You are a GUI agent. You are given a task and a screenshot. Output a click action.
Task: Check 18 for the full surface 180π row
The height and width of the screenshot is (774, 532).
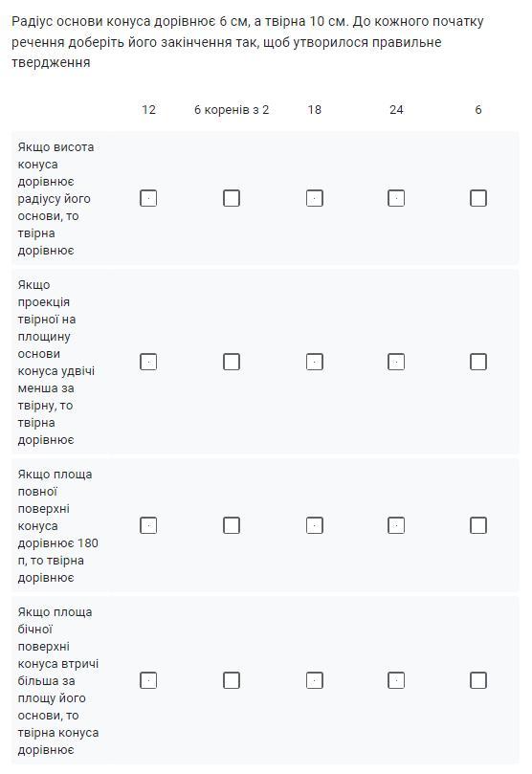[x=315, y=525]
